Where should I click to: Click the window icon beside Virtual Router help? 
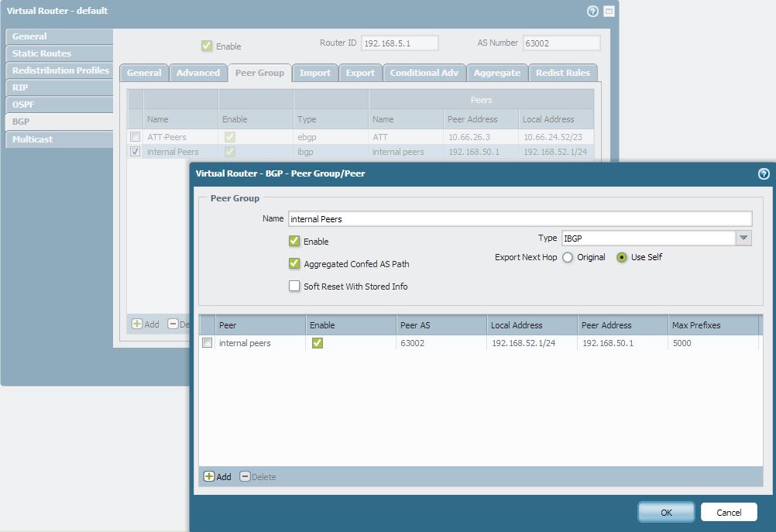pos(609,12)
